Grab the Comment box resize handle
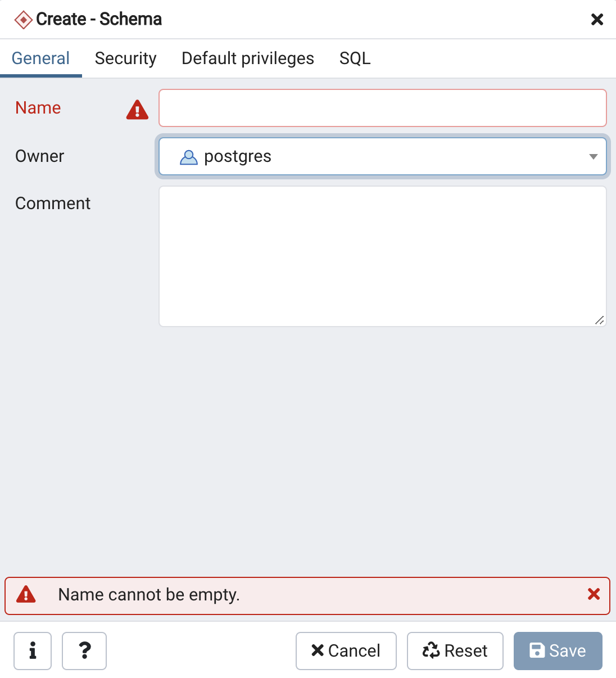The image size is (616, 678). (x=600, y=320)
